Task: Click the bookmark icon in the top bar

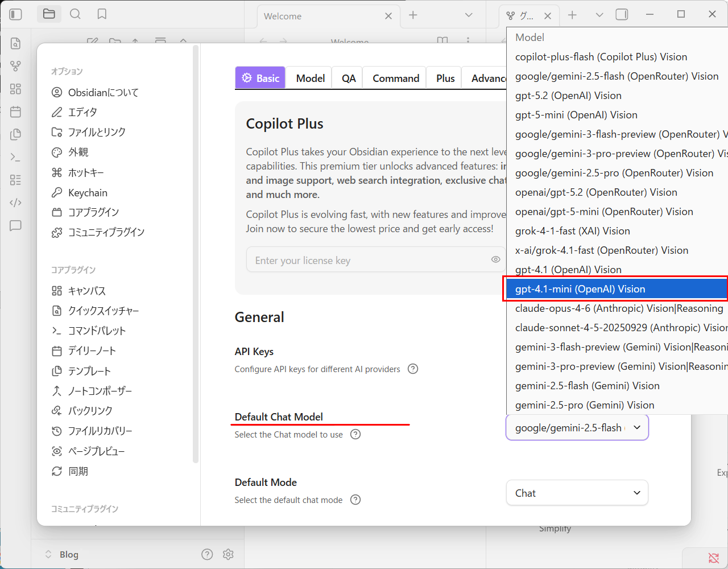Action: click(x=102, y=14)
